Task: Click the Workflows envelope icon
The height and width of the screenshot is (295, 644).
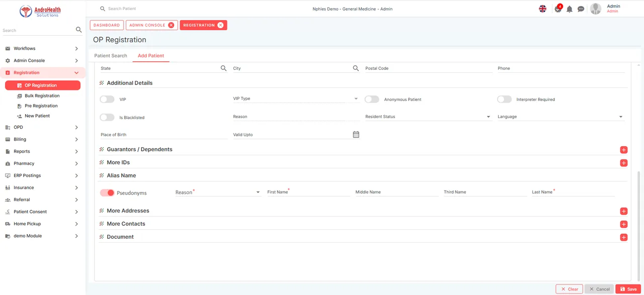Action: click(x=8, y=49)
